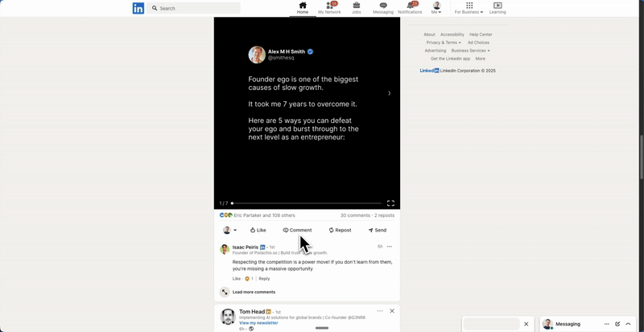The width and height of the screenshot is (644, 332).
Task: Go to the Jobs tab
Action: (x=356, y=8)
